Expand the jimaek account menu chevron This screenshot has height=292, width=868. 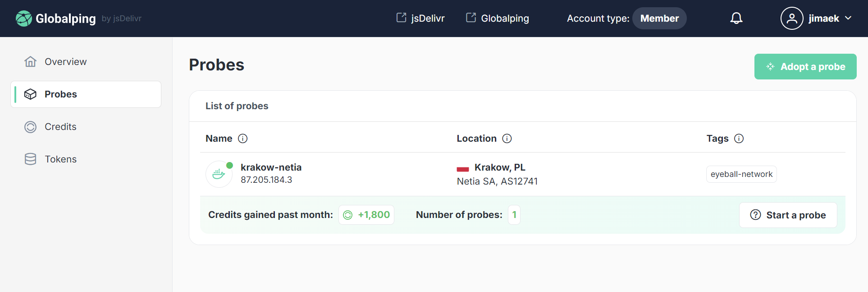pos(848,18)
